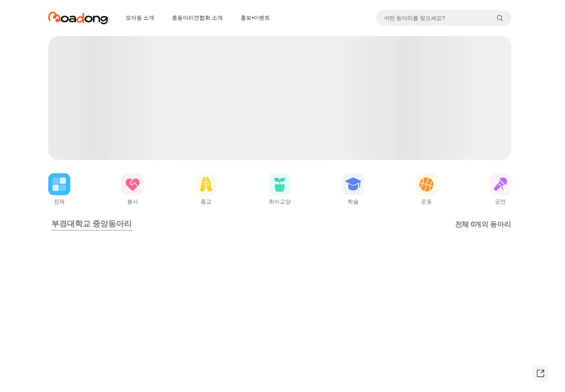Select the 봉사 heart icon
Image resolution: width=565 pixels, height=392 pixels.
133,184
